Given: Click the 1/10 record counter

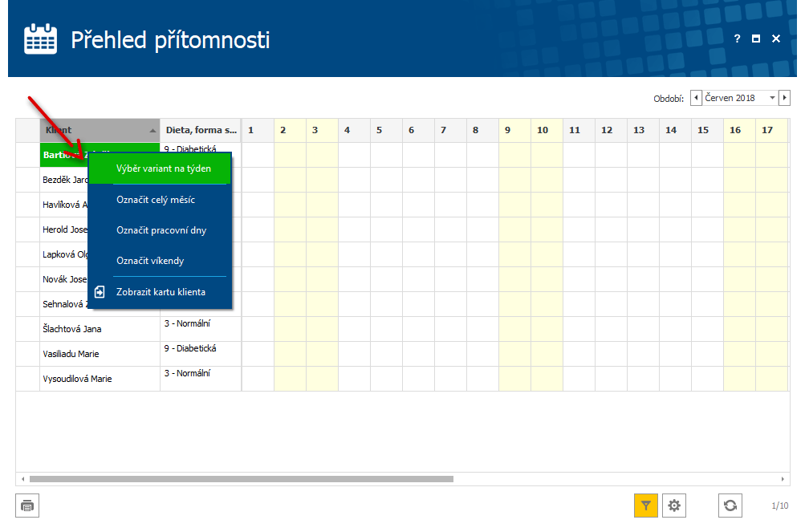Looking at the screenshot, I should [x=780, y=506].
